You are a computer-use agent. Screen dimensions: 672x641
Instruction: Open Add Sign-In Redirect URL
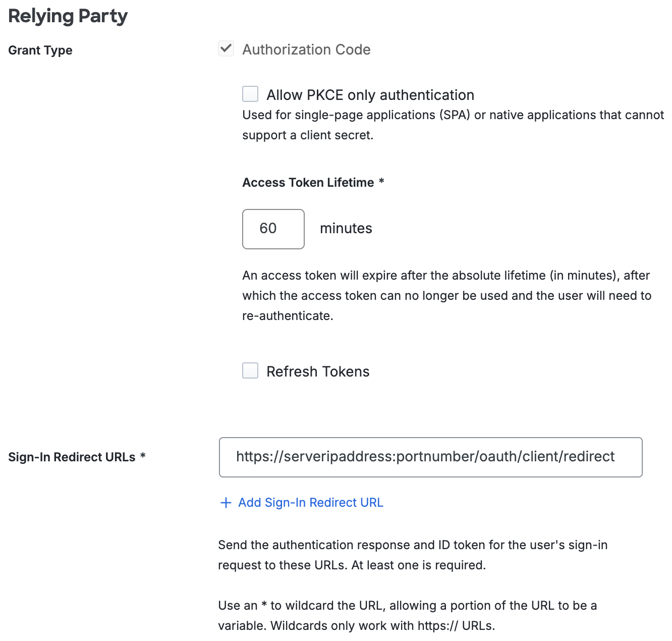tap(310, 503)
